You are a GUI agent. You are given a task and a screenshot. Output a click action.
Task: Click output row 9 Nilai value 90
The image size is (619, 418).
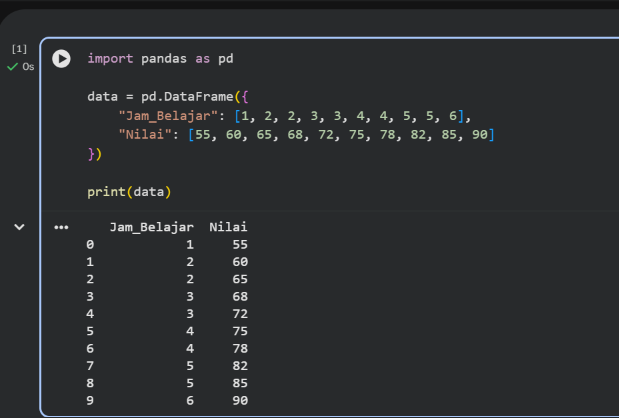point(240,401)
